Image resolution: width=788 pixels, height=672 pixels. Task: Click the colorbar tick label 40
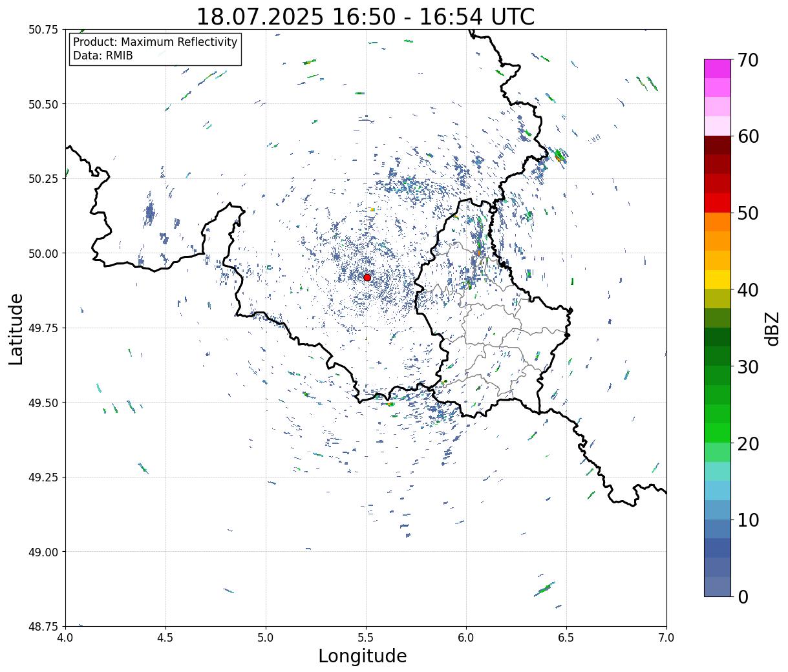pos(747,290)
